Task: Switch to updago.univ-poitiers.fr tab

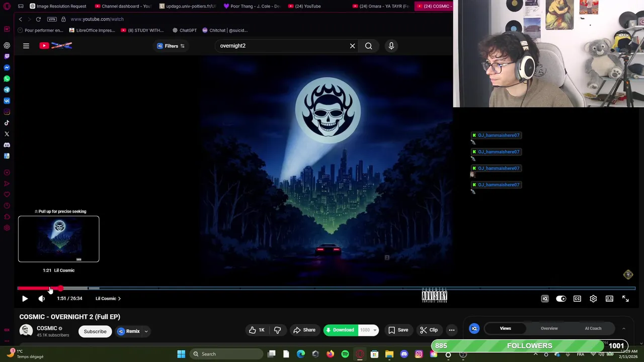Action: coord(187,6)
